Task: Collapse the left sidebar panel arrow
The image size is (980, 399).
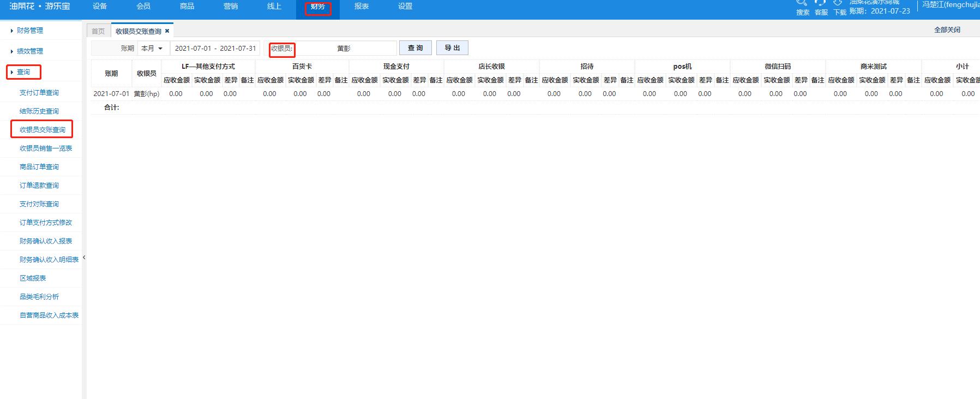Action: click(x=84, y=257)
